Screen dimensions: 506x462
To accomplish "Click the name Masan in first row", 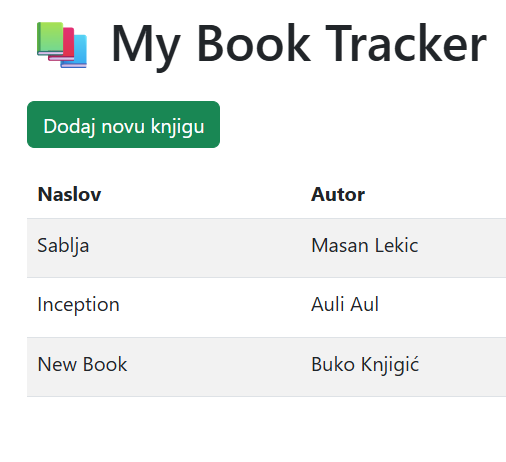I will pos(339,245).
